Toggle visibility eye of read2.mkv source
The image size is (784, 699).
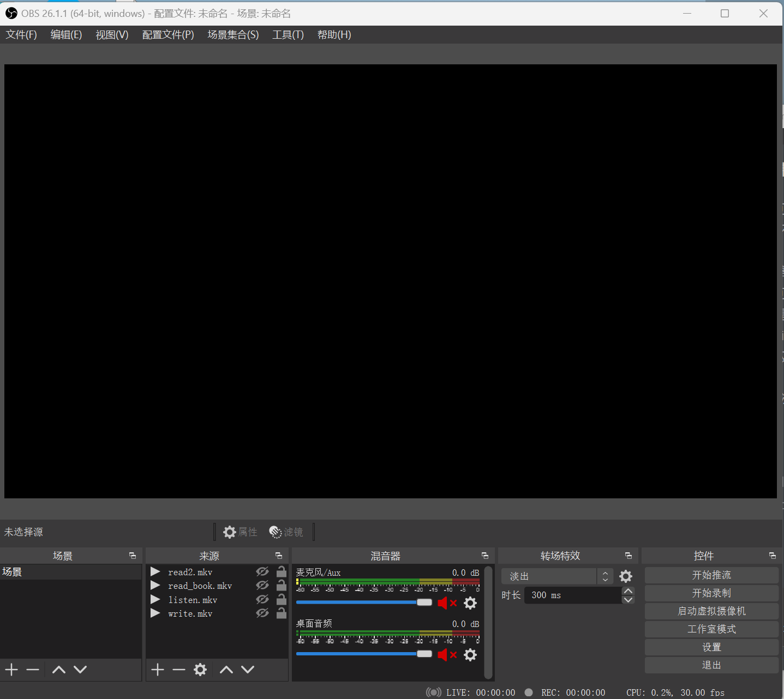pyautogui.click(x=262, y=571)
